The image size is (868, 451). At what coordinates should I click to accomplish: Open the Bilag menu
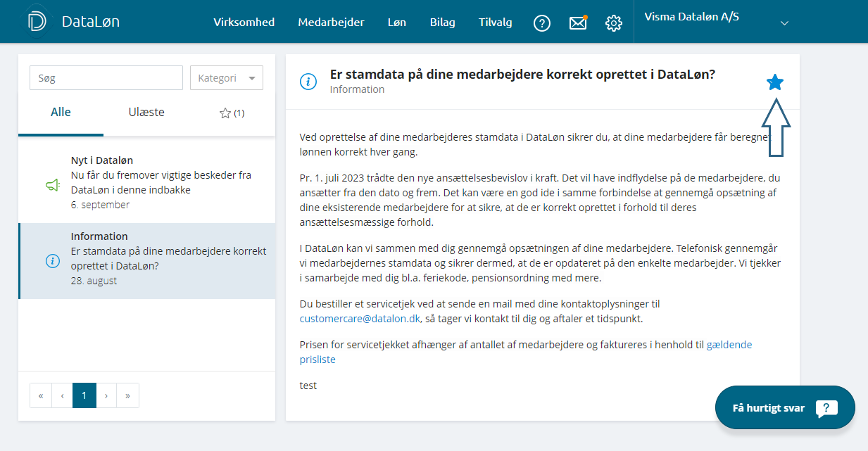coord(443,23)
